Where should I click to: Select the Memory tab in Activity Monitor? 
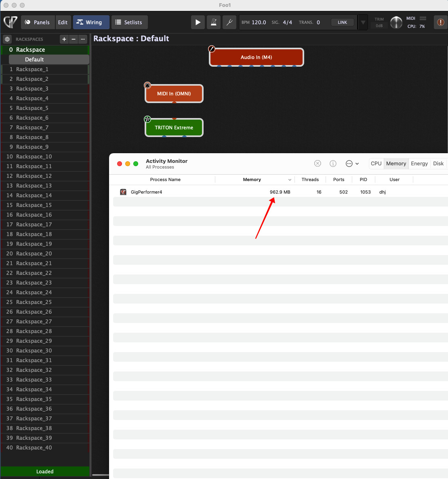tap(396, 163)
